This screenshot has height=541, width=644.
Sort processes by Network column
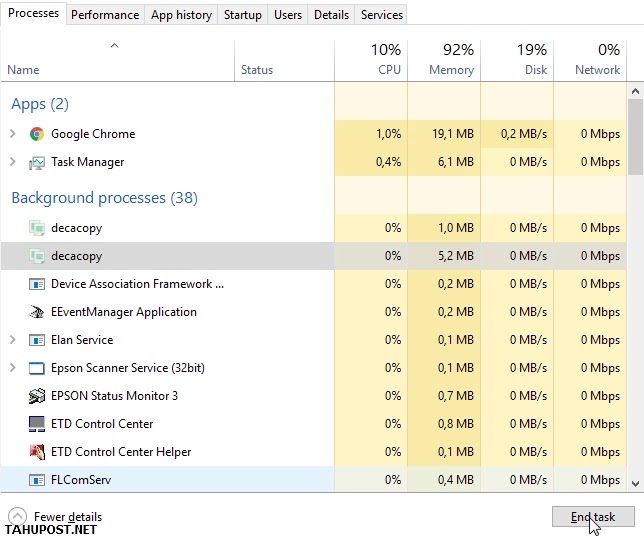[590, 61]
